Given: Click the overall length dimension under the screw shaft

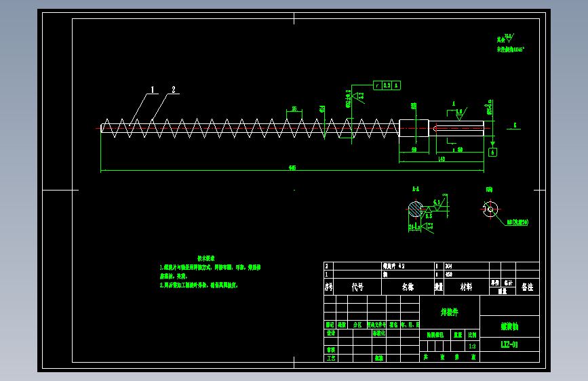Looking at the screenshot, I should click(x=292, y=167).
